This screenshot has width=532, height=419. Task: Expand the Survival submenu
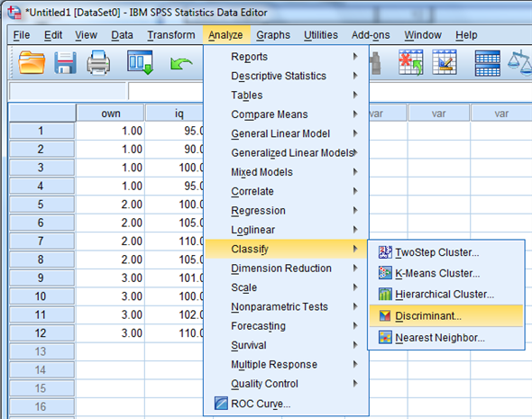click(x=287, y=345)
